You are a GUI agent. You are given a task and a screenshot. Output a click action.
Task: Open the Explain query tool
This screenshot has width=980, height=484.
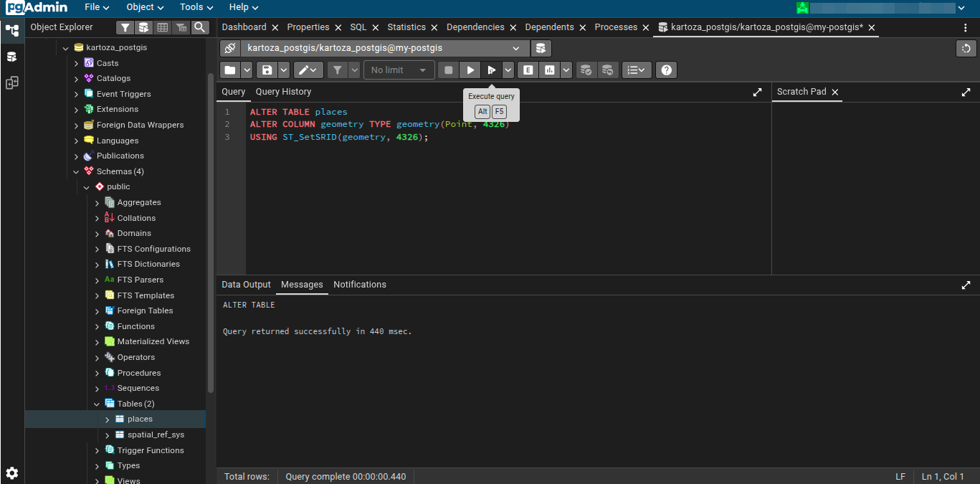point(528,70)
